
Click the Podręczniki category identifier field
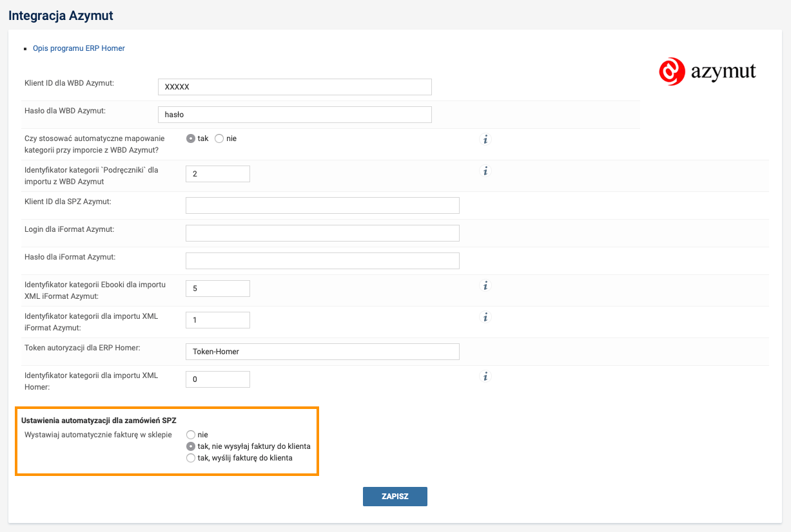point(217,174)
